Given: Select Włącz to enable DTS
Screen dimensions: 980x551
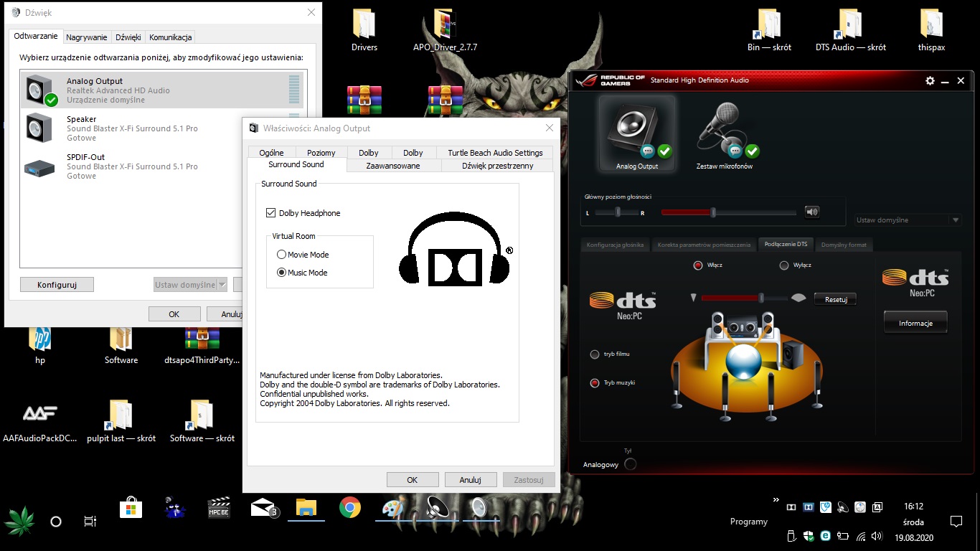Looking at the screenshot, I should click(698, 265).
